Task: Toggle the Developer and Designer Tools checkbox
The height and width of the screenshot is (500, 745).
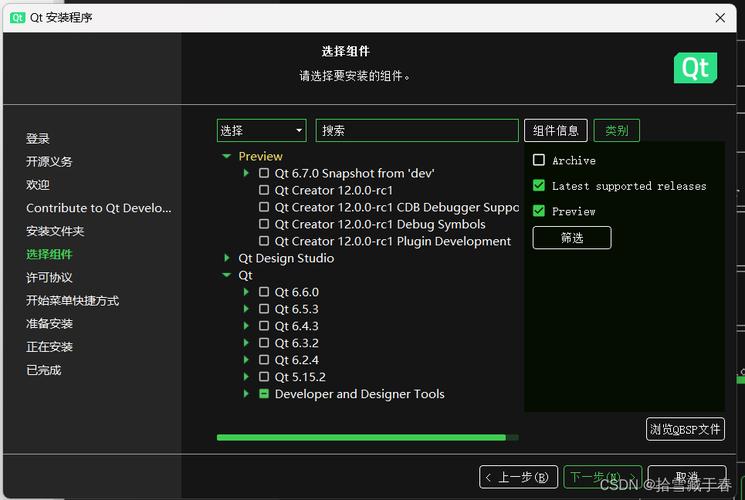Action: point(264,394)
